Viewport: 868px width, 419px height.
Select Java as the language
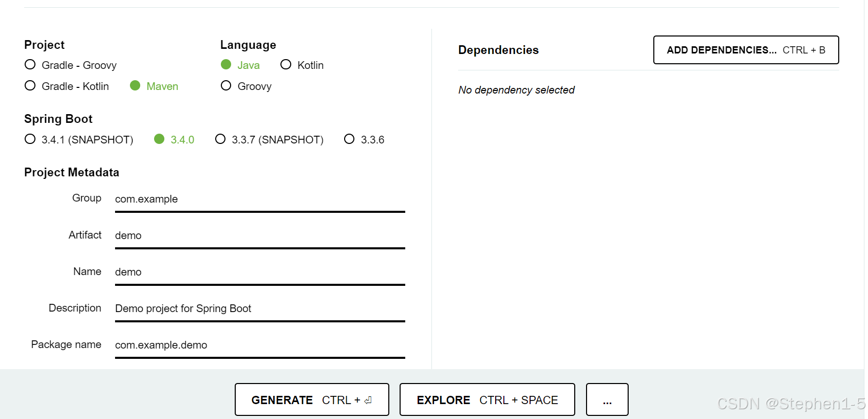point(240,65)
